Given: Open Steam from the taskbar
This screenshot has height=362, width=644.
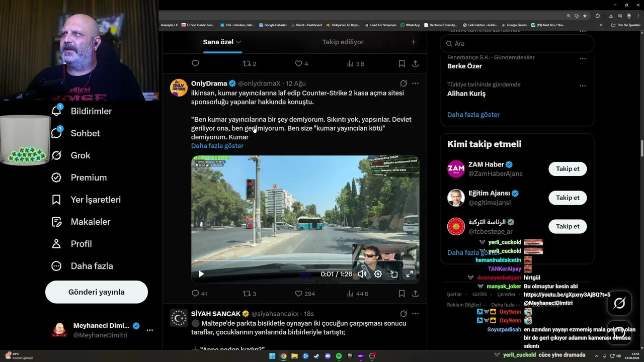Looking at the screenshot, I should pos(316,356).
